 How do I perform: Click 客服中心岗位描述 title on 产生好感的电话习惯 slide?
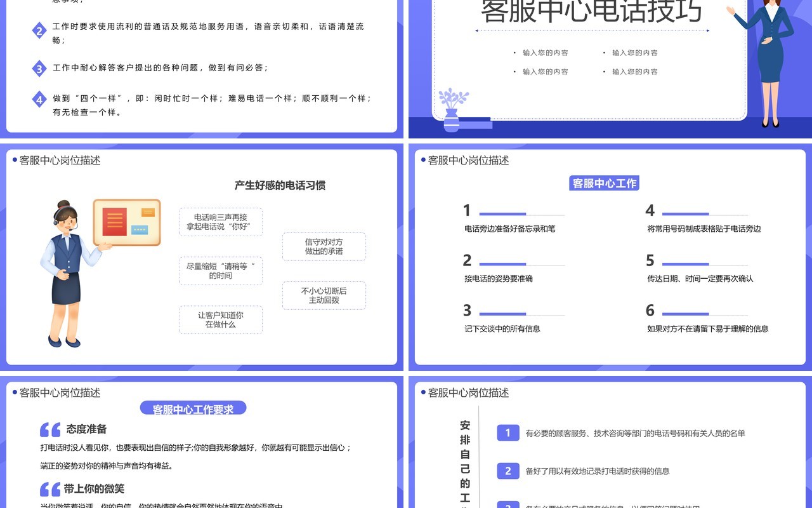[60, 161]
